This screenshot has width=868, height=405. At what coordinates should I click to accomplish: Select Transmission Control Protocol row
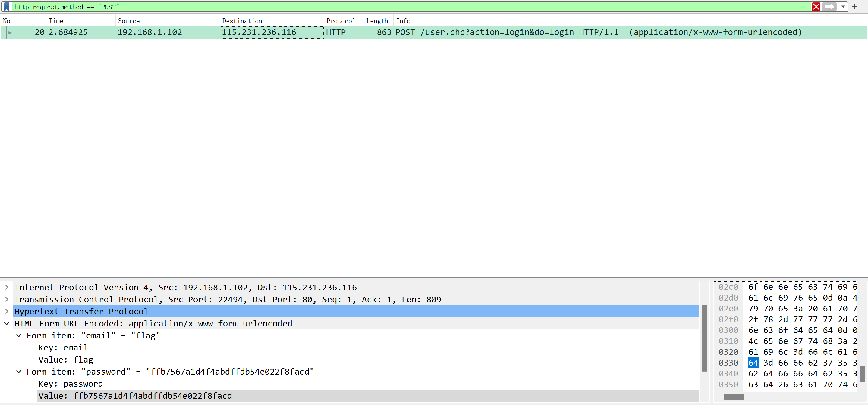pyautogui.click(x=356, y=299)
